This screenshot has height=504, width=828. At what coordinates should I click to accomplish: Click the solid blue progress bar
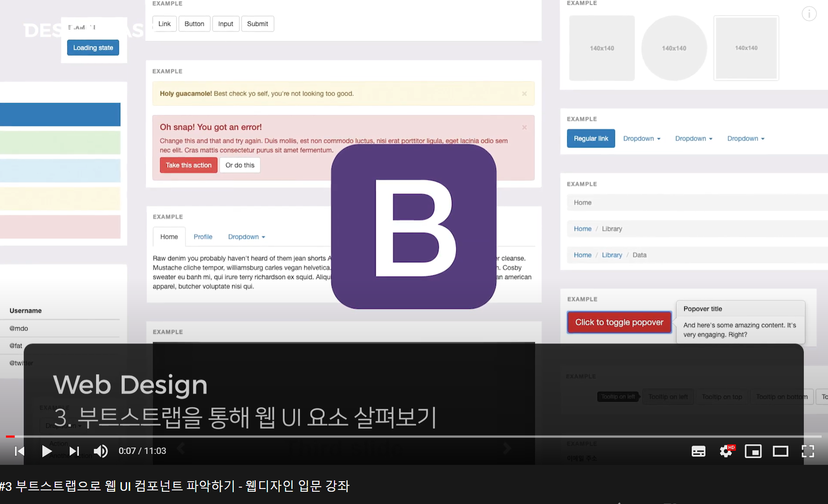click(x=60, y=115)
